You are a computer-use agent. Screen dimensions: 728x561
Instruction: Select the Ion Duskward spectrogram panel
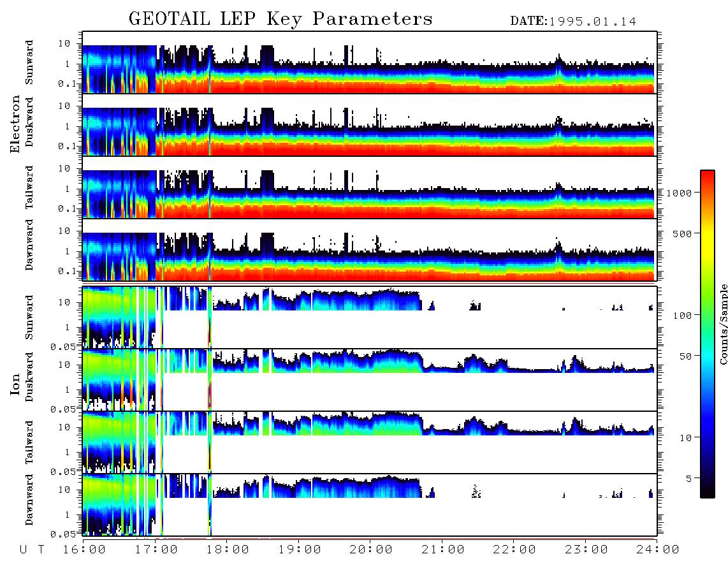[370, 380]
